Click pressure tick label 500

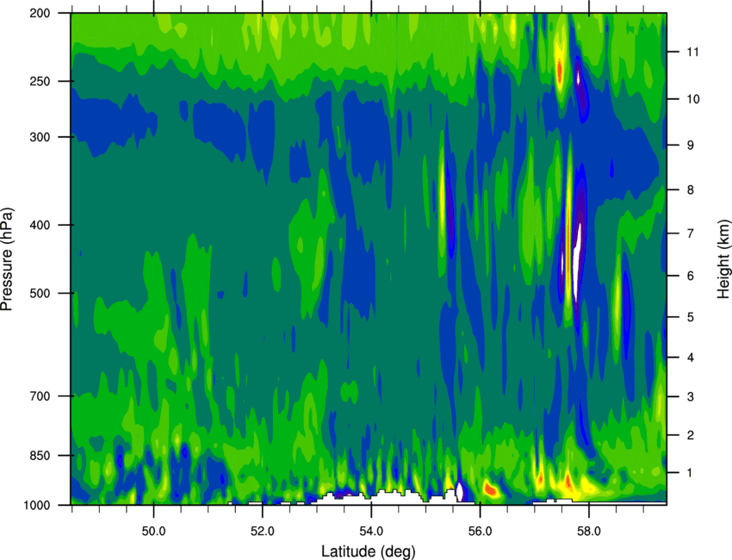[x=40, y=293]
